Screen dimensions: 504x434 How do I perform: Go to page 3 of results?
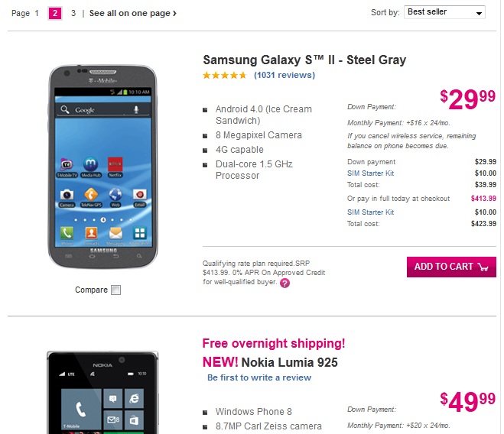73,13
